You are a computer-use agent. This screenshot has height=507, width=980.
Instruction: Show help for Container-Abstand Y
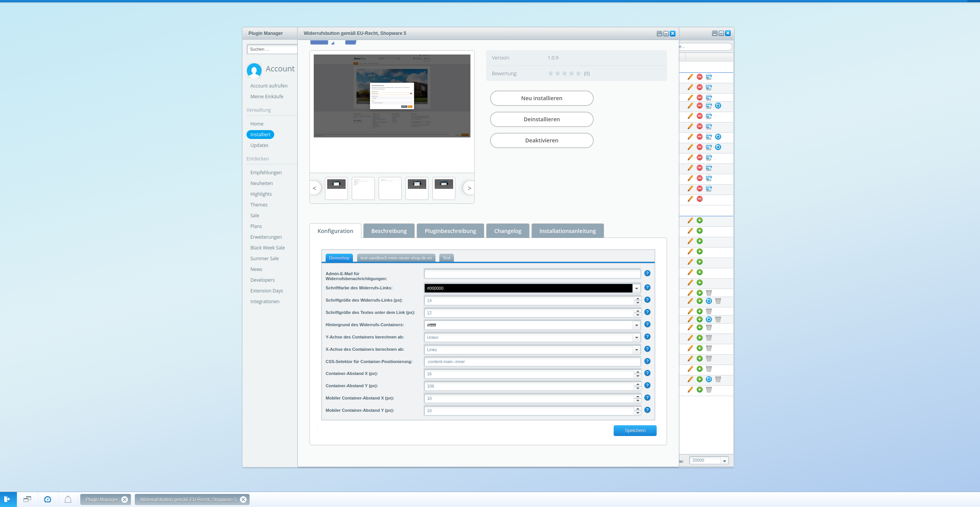647,385
